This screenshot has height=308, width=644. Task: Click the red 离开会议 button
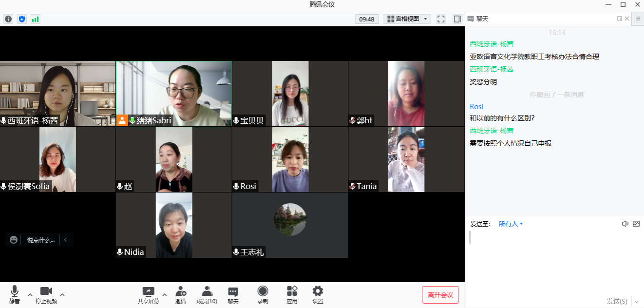[x=440, y=295]
